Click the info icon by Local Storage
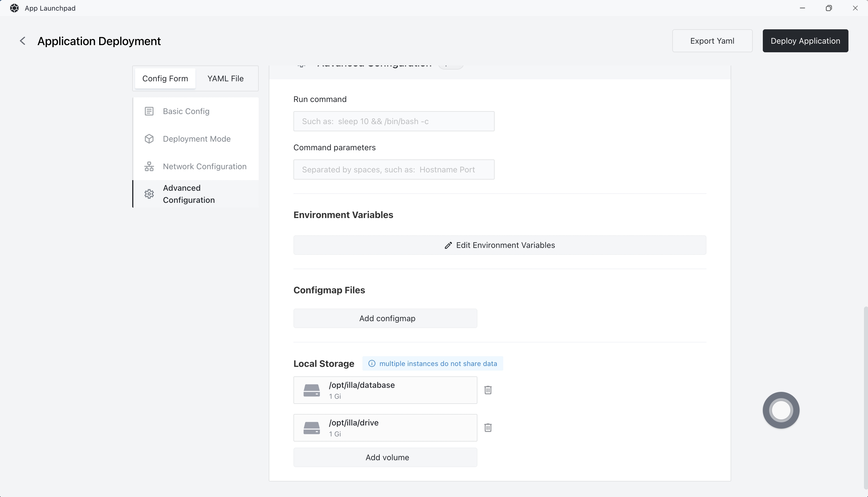Image resolution: width=868 pixels, height=497 pixels. 372,363
